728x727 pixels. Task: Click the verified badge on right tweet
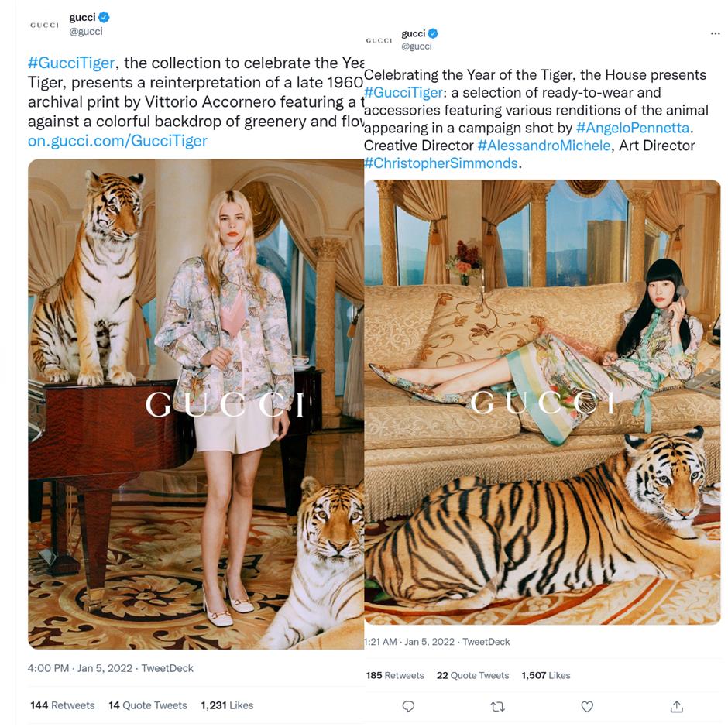tap(433, 33)
